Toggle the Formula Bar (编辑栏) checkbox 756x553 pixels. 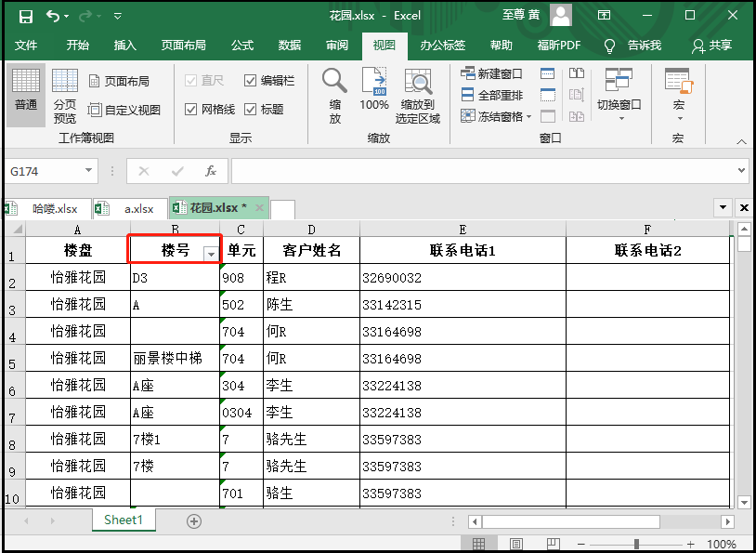[x=251, y=81]
